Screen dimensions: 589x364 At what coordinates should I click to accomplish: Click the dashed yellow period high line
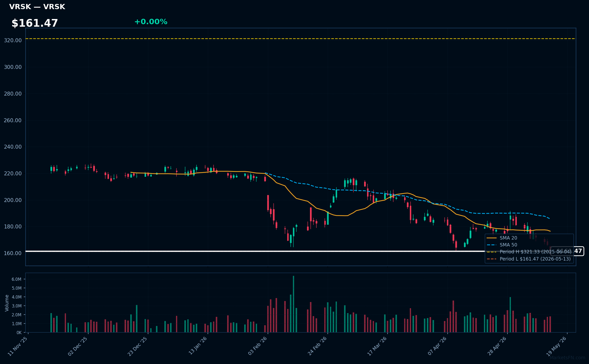point(301,39)
